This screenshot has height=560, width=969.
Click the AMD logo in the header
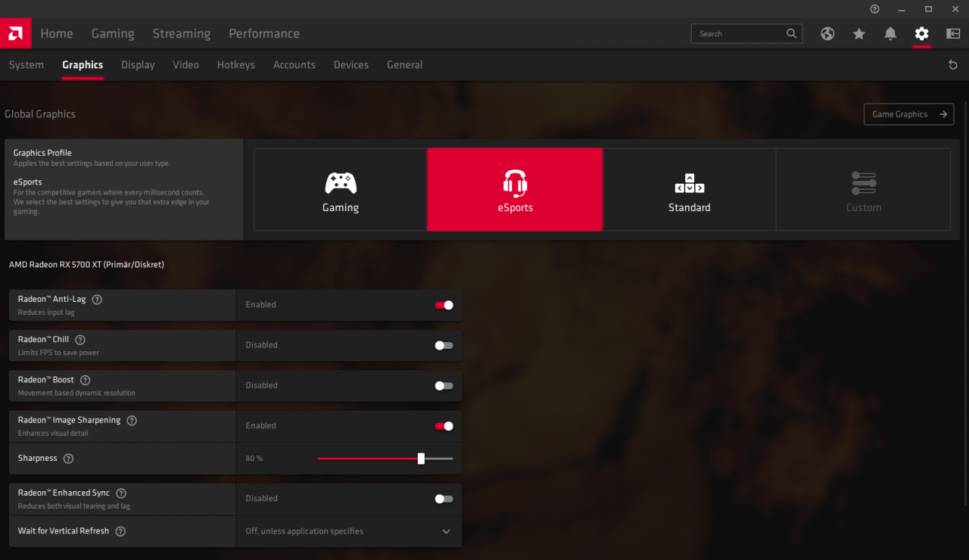click(x=15, y=33)
